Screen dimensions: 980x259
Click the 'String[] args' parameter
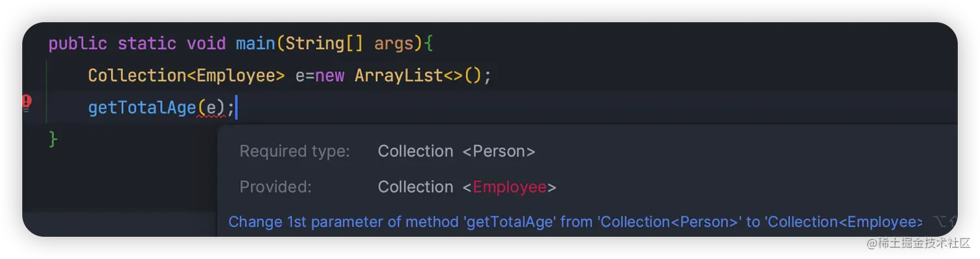pyautogui.click(x=349, y=43)
